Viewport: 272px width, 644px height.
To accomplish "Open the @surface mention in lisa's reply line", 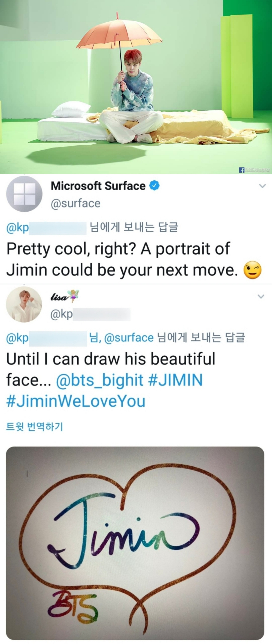I will tap(129, 337).
